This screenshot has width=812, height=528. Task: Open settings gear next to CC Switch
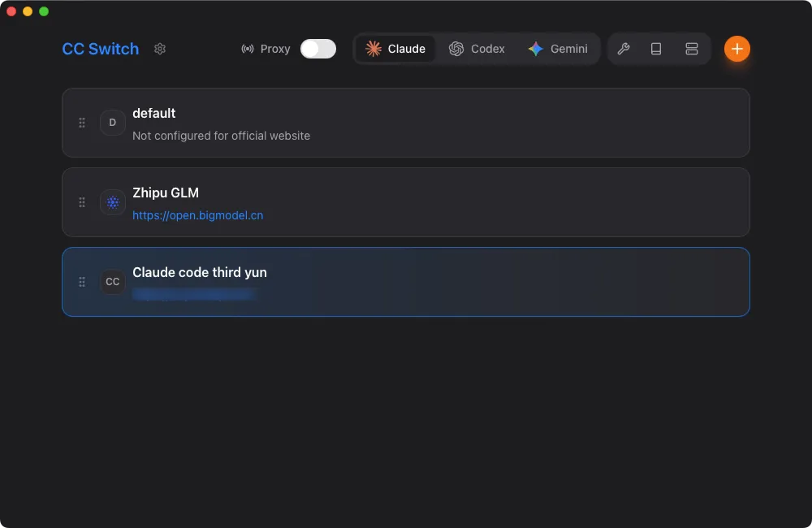[x=160, y=49]
